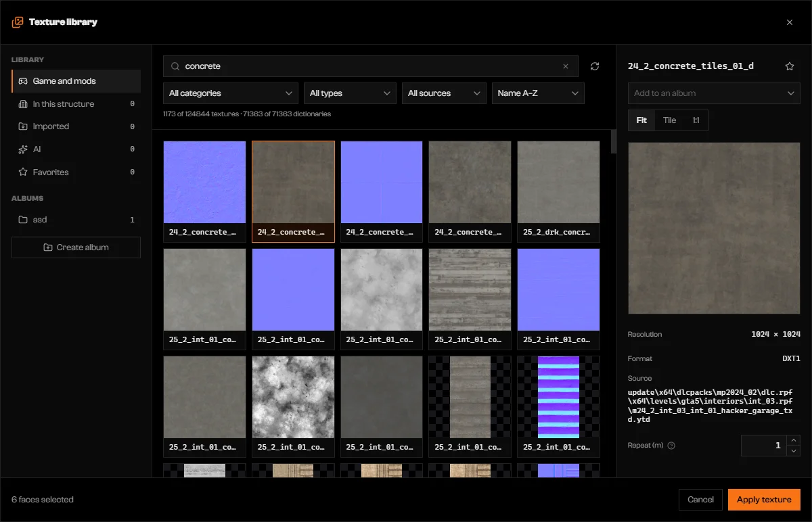Image resolution: width=812 pixels, height=522 pixels.
Task: Click the large texture preview image
Action: pyautogui.click(x=714, y=228)
